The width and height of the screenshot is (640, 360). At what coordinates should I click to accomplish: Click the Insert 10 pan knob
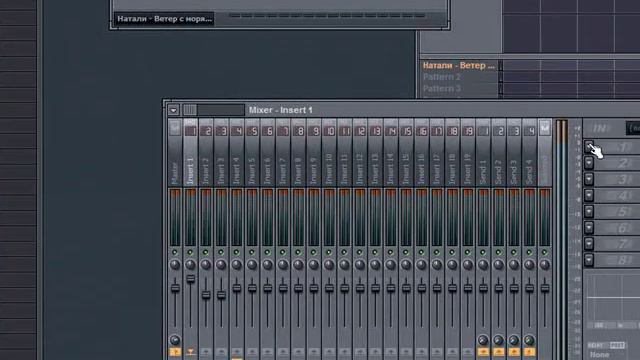329,265
